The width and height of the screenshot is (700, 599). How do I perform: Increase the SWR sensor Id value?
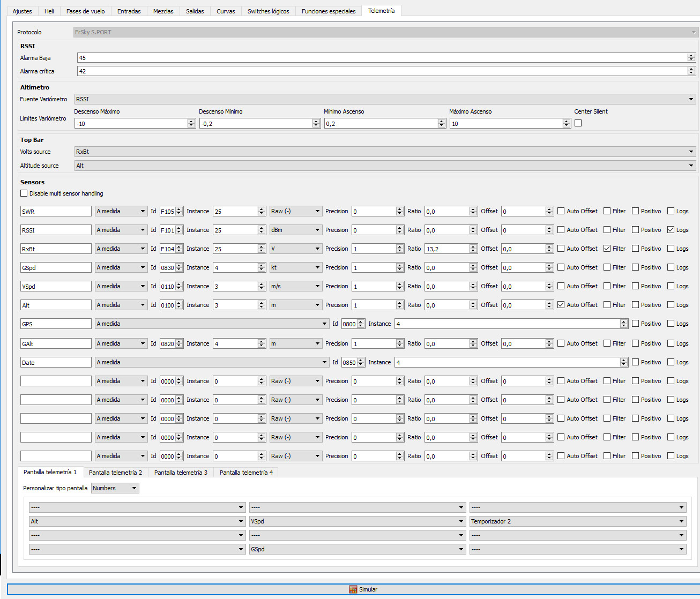click(x=179, y=209)
